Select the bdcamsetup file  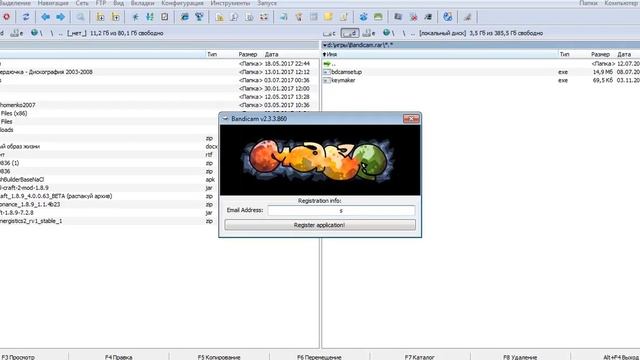pyautogui.click(x=347, y=72)
